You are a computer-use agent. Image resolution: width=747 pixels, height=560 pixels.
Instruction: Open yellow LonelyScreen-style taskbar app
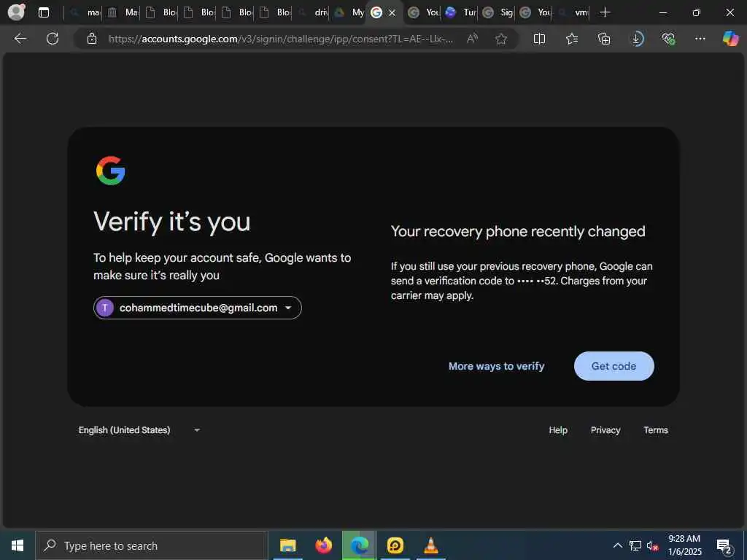pyautogui.click(x=395, y=545)
